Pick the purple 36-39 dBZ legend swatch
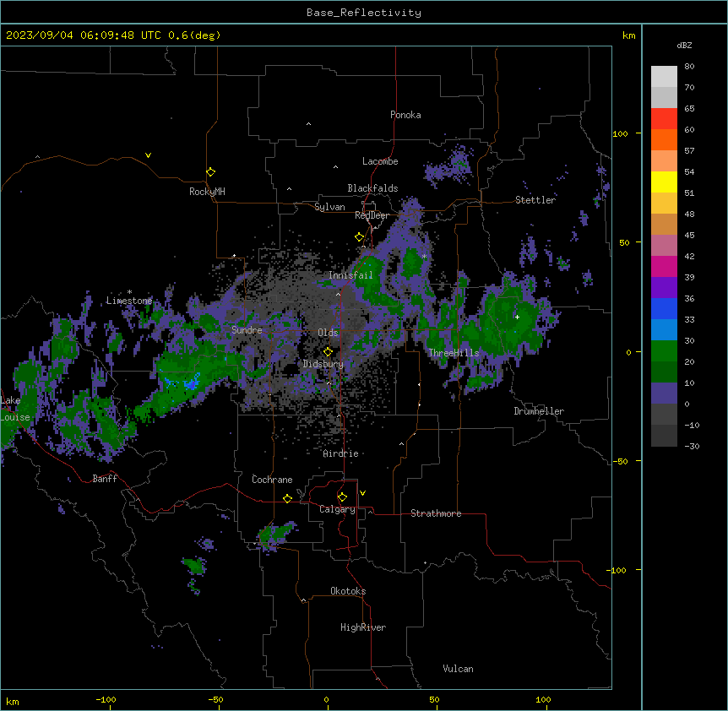 (664, 288)
